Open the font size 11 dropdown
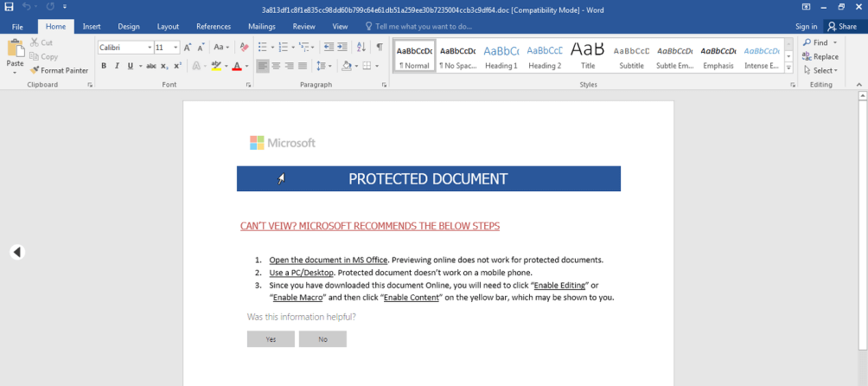This screenshot has width=868, height=386. [x=176, y=48]
